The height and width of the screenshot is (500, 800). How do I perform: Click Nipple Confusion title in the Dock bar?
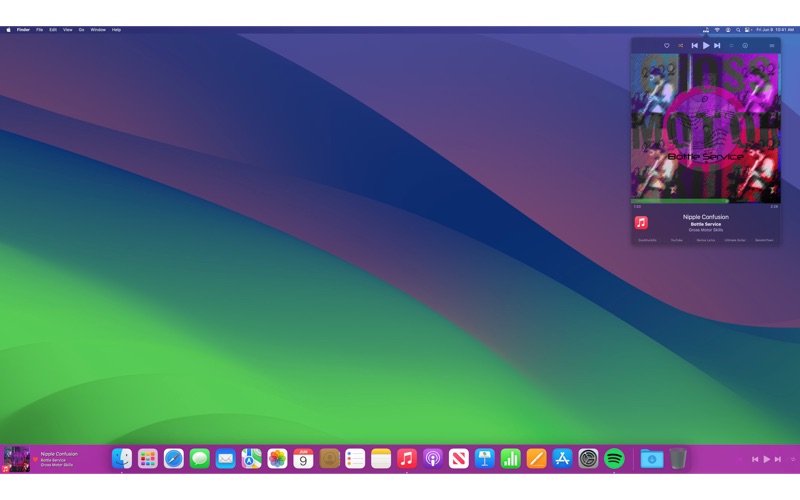tap(59, 454)
